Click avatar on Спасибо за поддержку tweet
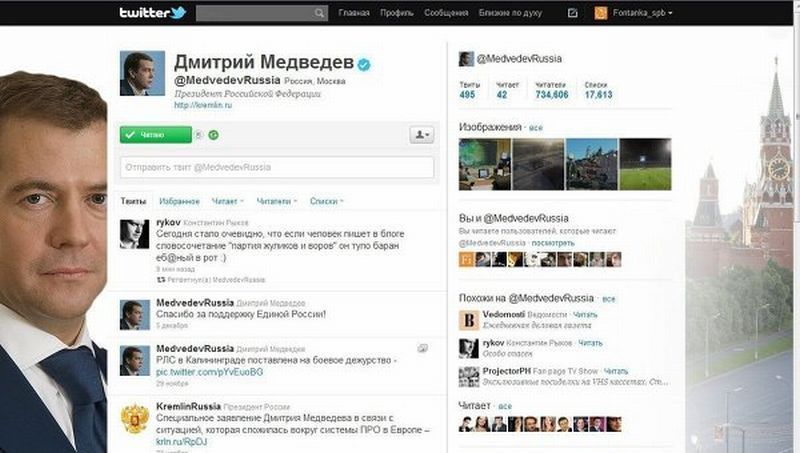This screenshot has height=453, width=800. pyautogui.click(x=135, y=315)
